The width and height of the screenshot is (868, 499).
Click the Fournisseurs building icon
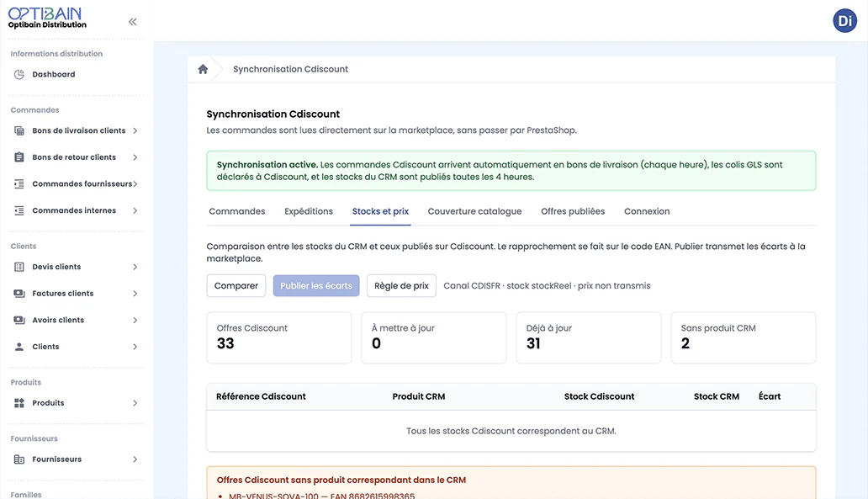click(x=19, y=459)
